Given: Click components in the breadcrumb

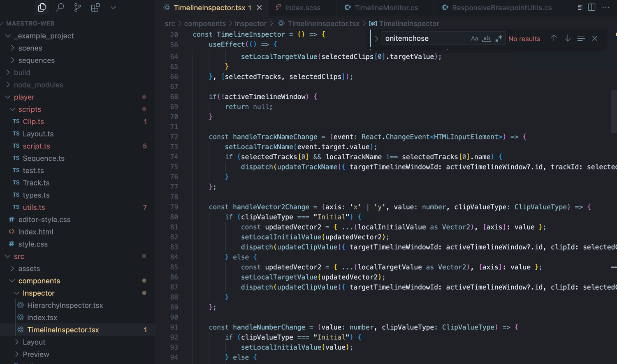Looking at the screenshot, I should coord(205,24).
